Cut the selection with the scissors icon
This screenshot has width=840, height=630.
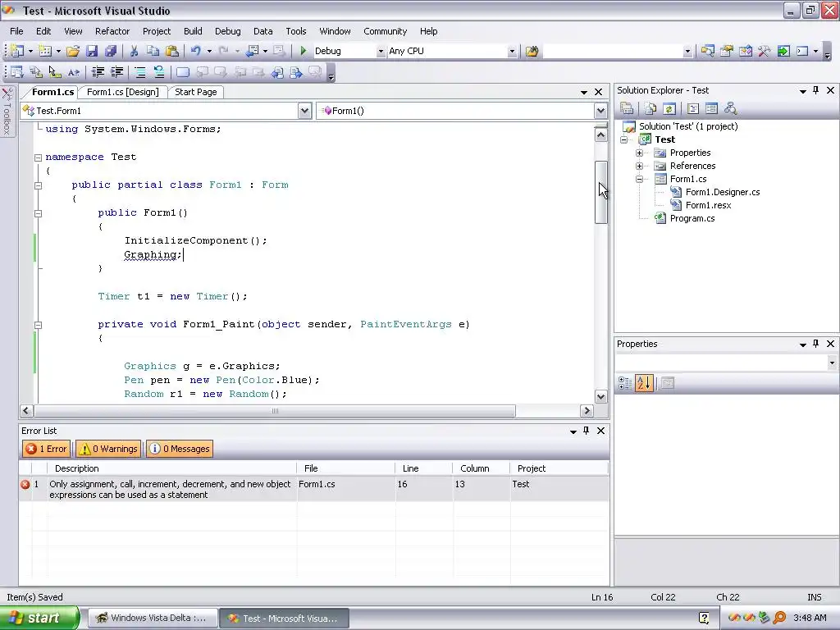pyautogui.click(x=134, y=51)
